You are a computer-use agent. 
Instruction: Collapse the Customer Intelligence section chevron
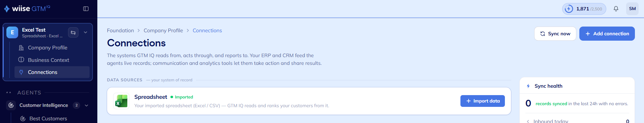pos(87,105)
